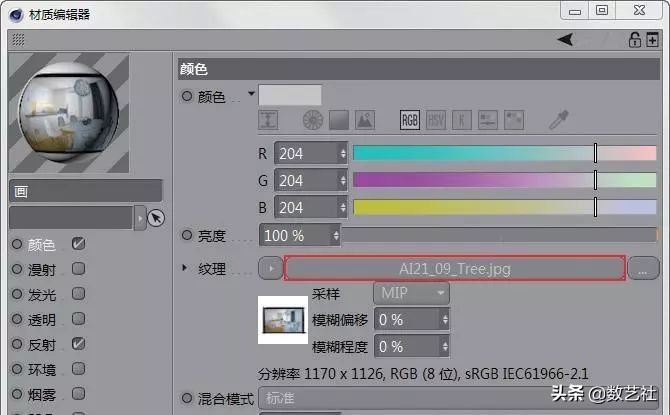The height and width of the screenshot is (415, 670).
Task: Click the 亮度 brightness slider bar
Action: [x=499, y=235]
